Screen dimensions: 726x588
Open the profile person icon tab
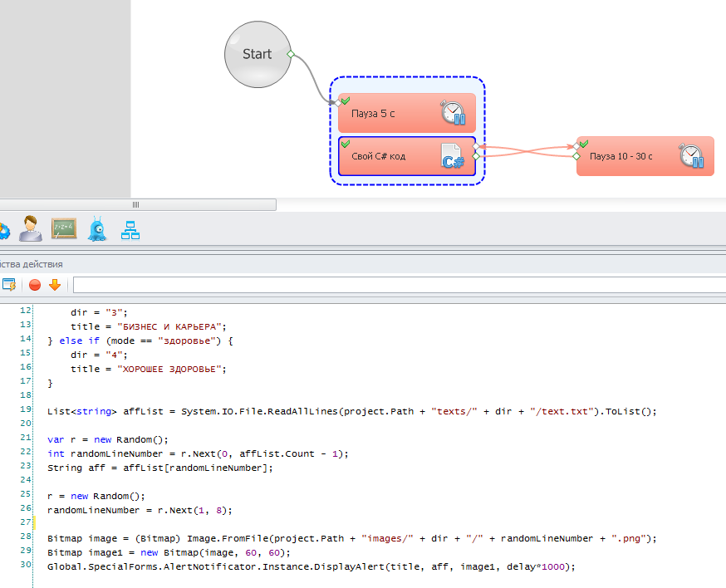coord(31,228)
